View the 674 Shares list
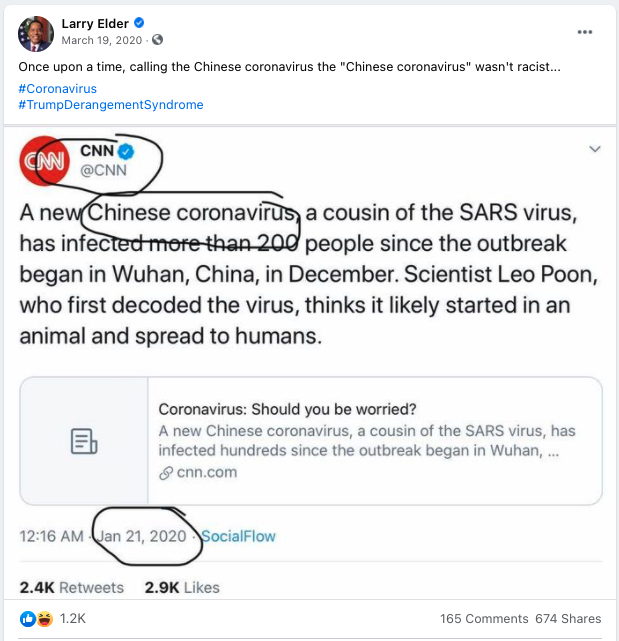The height and width of the screenshot is (641, 619). pos(568,619)
